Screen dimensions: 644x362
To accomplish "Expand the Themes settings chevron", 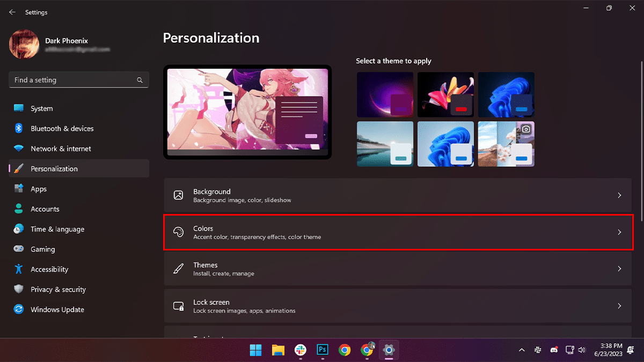I will point(619,269).
